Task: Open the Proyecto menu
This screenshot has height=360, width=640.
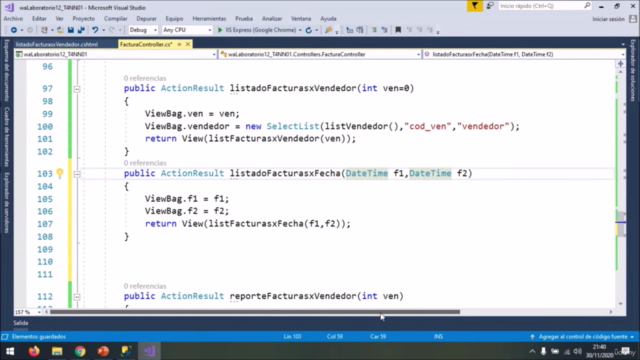Action: pyautogui.click(x=84, y=19)
